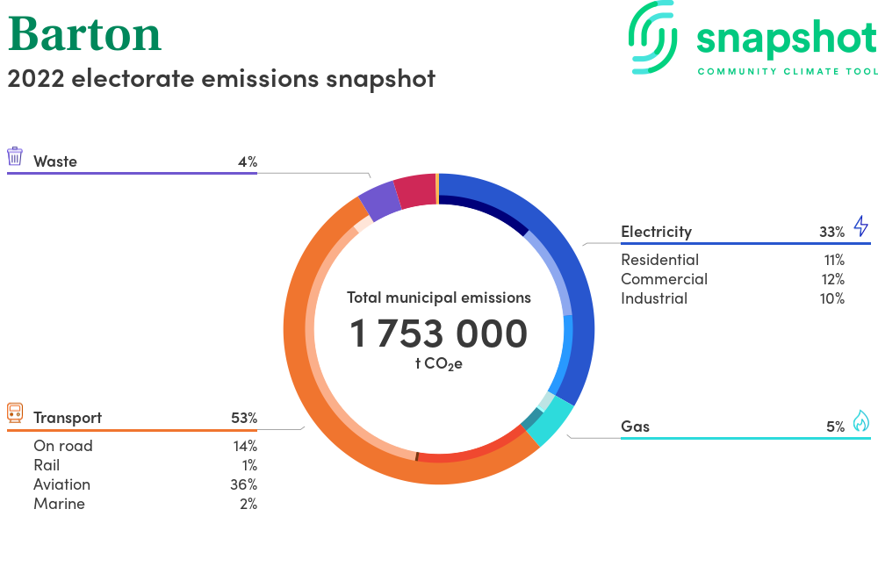This screenshot has width=878, height=588.
Task: Click the pale periwinkle inner ring segment
Action: click(557, 269)
